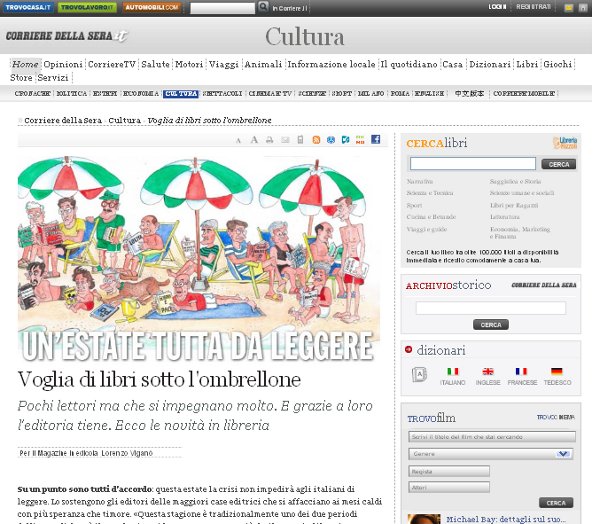Screen dimensions: 600x524
Task: Click the RSS feed icon above the article
Action: pos(317,140)
